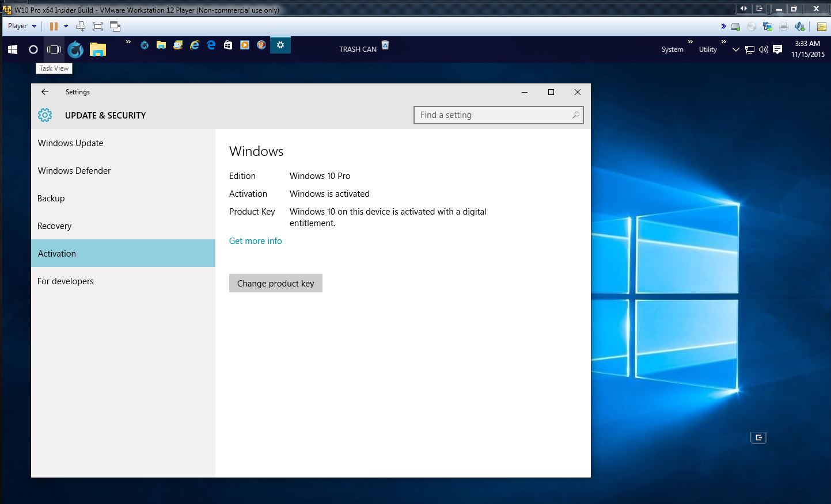Launch the media player quick launch icon
Image resolution: width=831 pixels, height=504 pixels.
pyautogui.click(x=245, y=45)
